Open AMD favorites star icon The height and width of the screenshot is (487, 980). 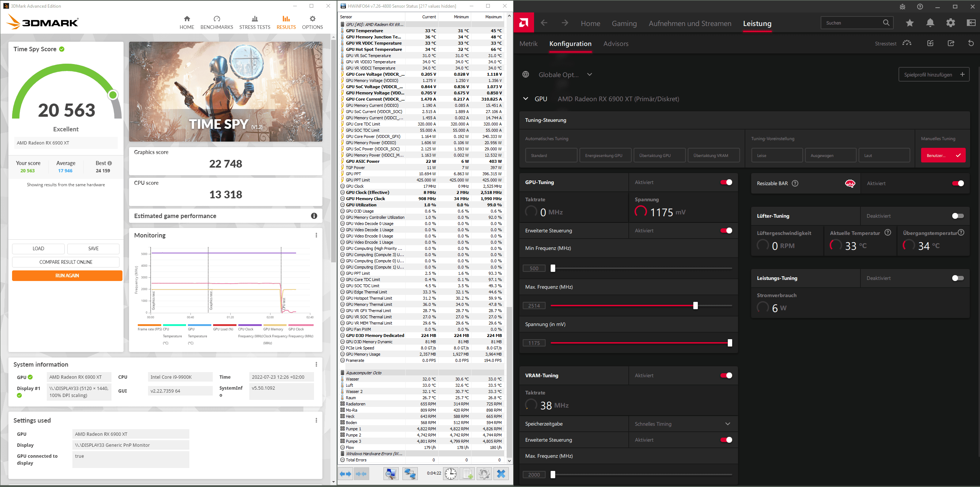(x=909, y=23)
